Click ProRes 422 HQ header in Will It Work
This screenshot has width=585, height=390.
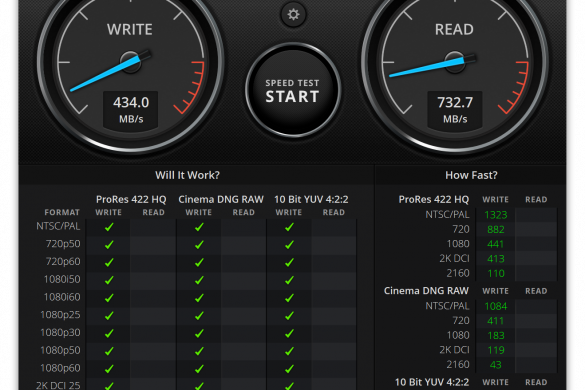[131, 200]
